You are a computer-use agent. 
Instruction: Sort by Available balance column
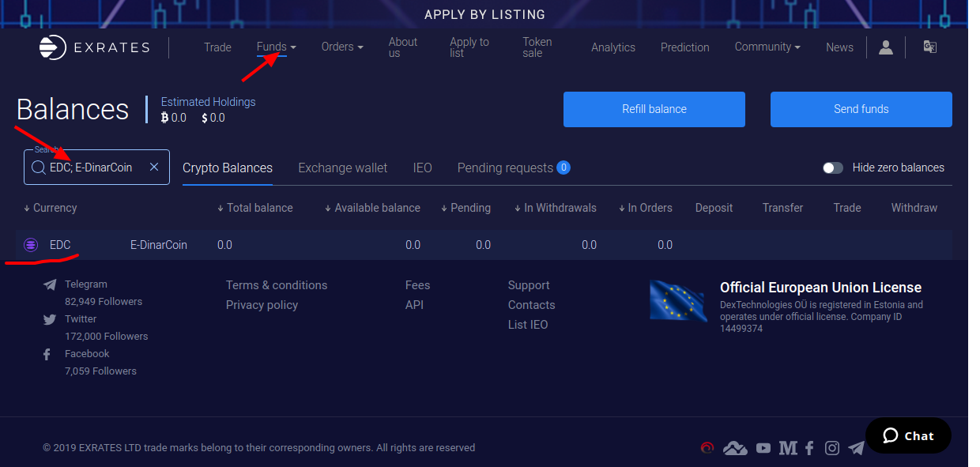click(x=372, y=208)
